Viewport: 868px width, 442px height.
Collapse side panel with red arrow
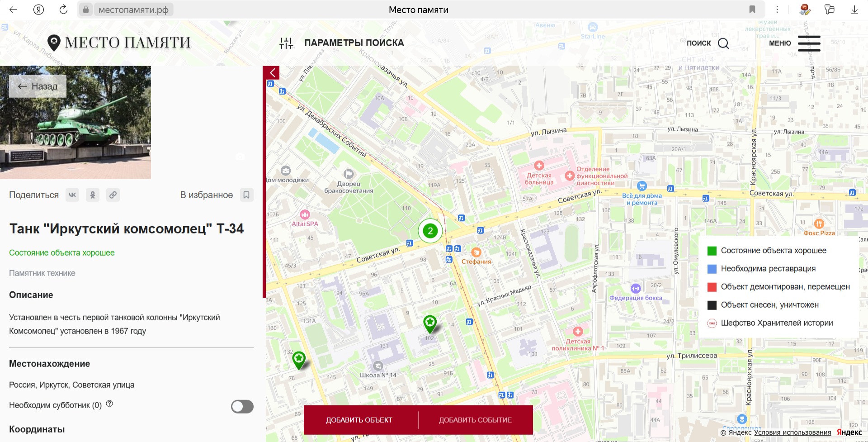(x=272, y=73)
